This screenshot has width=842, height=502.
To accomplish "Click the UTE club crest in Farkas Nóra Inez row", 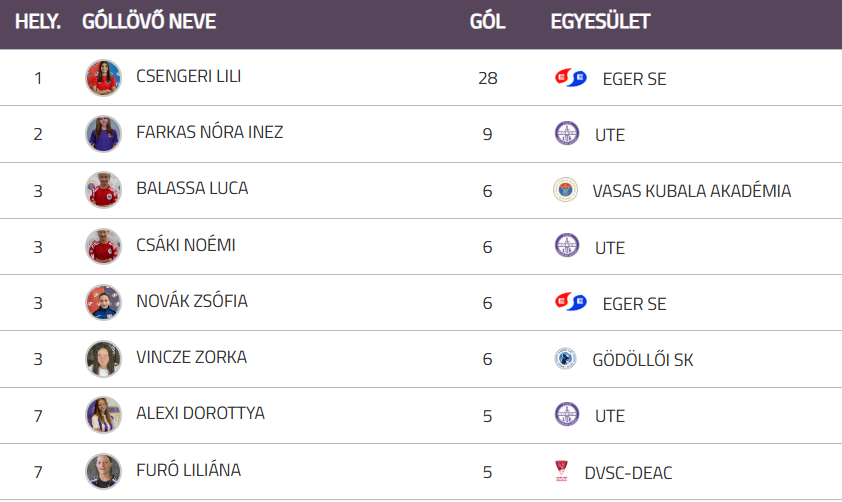I will 567,133.
